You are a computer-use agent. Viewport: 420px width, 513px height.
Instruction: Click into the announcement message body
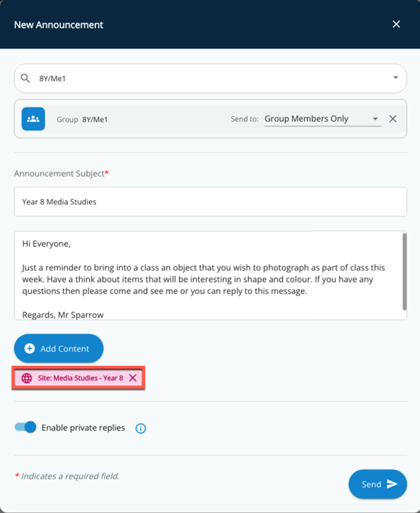coord(208,276)
